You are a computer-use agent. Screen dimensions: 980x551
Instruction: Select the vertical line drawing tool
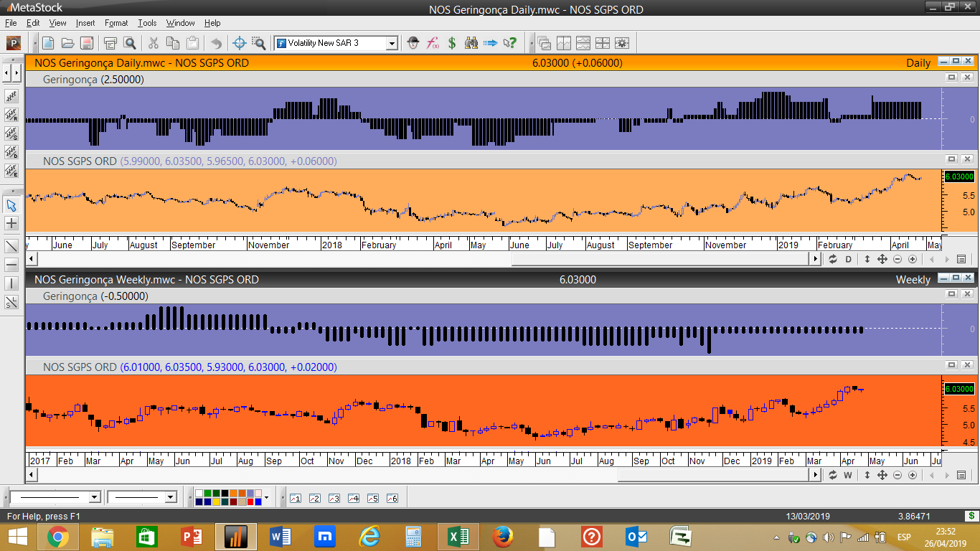[x=11, y=283]
